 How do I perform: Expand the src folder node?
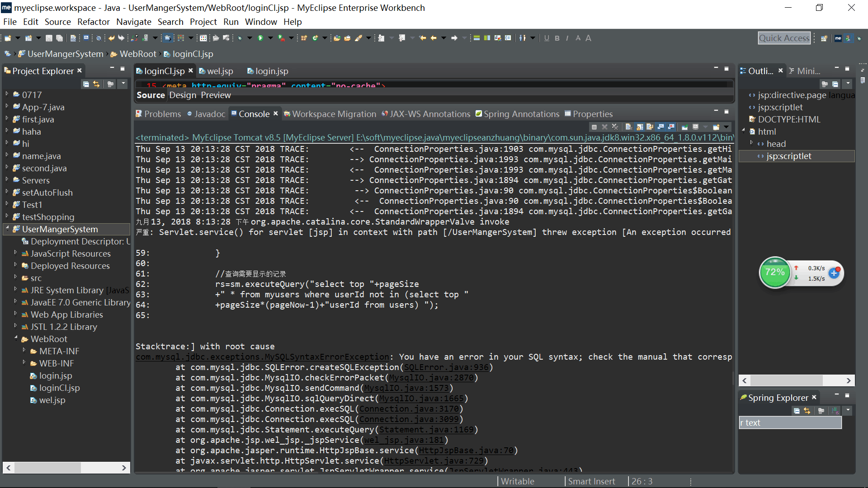(15, 277)
